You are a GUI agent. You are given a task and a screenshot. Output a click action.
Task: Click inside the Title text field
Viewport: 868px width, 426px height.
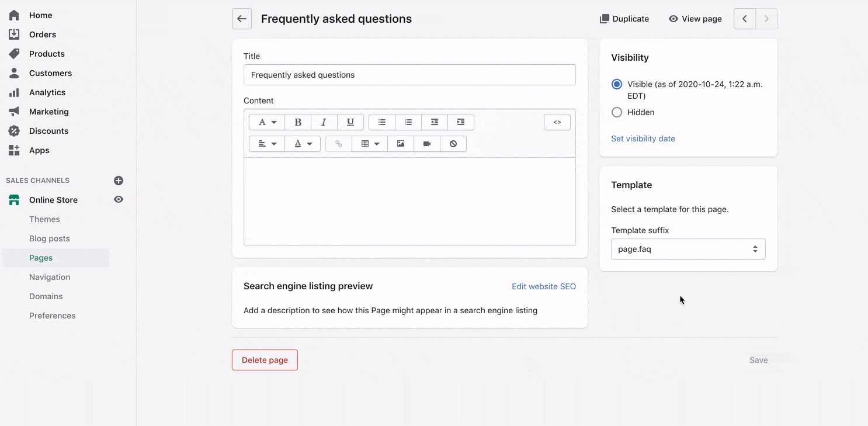[409, 75]
